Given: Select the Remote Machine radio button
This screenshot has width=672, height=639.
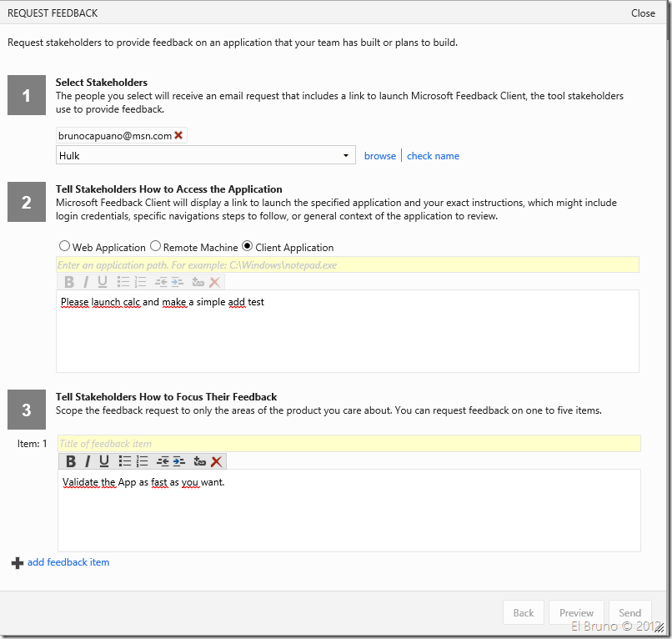Looking at the screenshot, I should coord(155,247).
